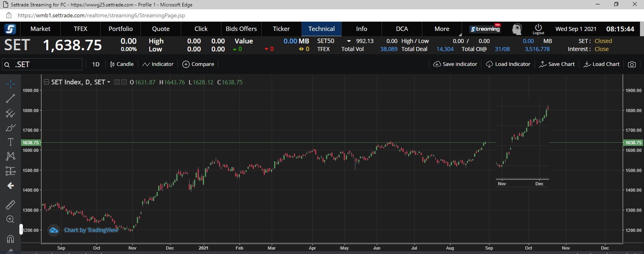Open the 1D timeframe selector
Viewport: 644px width, 254px height.
pyautogui.click(x=96, y=64)
